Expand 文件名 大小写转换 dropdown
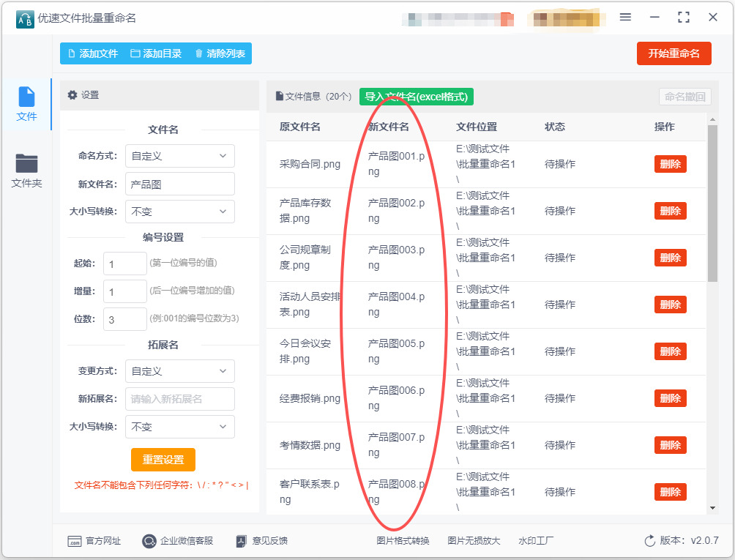The height and width of the screenshot is (560, 735). pos(179,212)
